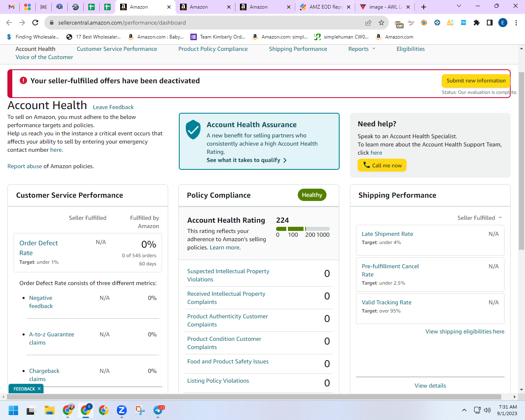
Task: Open the tab search dropdown arrow
Action: [x=459, y=6]
